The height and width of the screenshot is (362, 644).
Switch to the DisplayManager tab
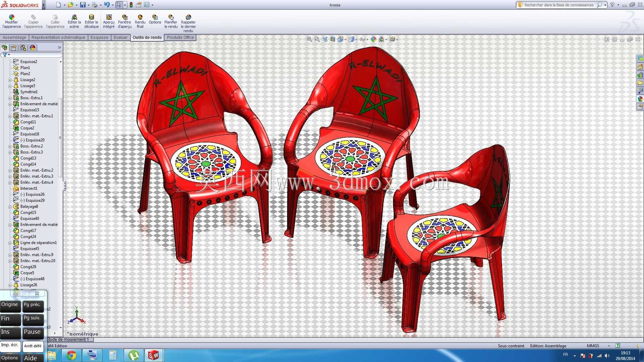33,48
